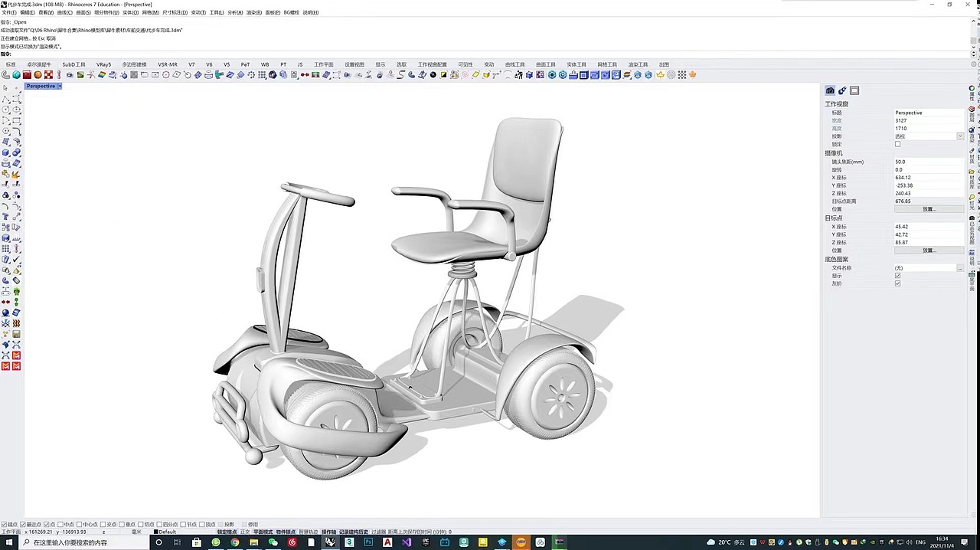Switch to the 工作平面 toolbar tab

click(324, 64)
